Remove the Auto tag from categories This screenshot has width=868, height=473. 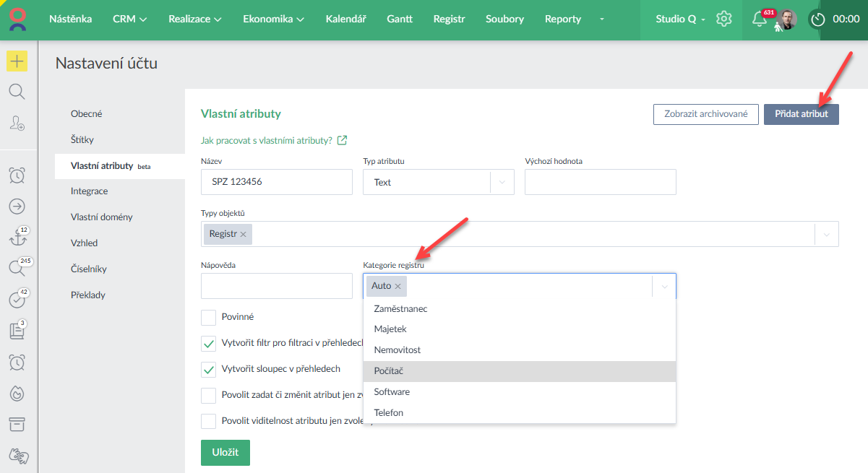(x=398, y=287)
